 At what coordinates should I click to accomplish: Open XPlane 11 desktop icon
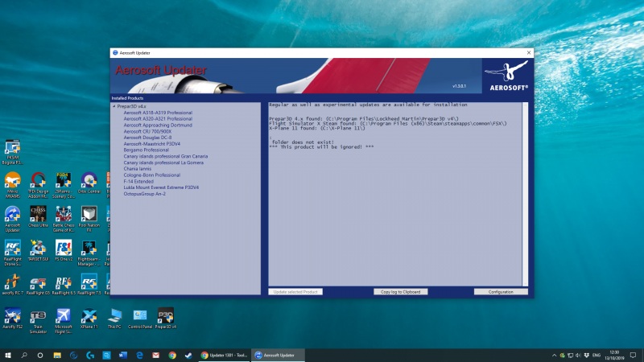coord(89,319)
